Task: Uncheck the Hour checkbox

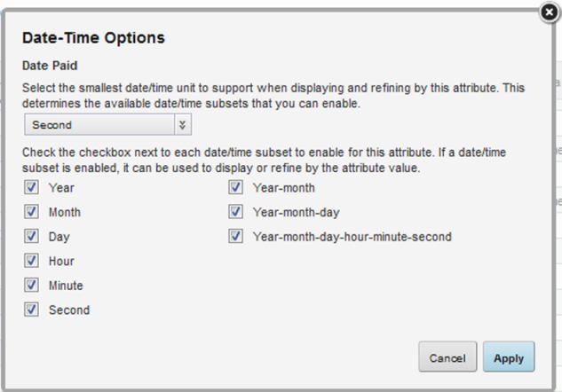Action: coord(31,261)
